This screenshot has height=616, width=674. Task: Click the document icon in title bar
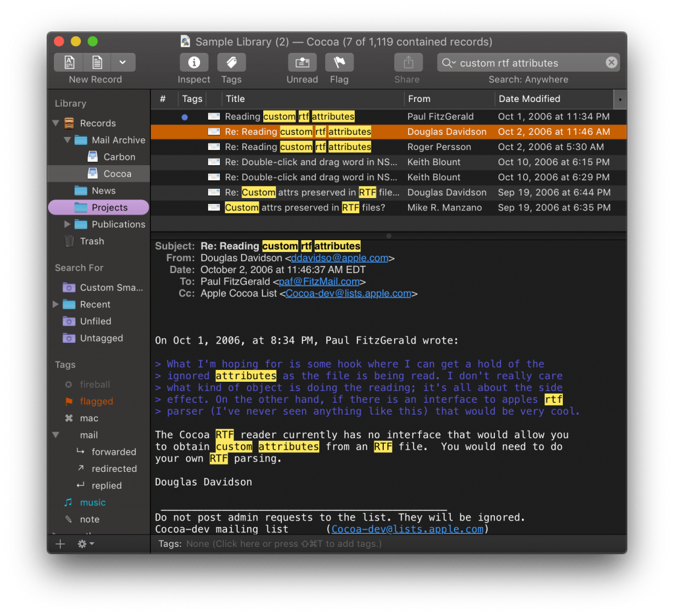tap(185, 41)
